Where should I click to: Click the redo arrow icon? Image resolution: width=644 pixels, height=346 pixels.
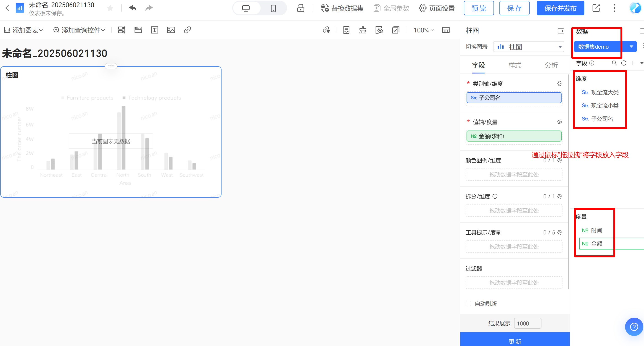pos(149,8)
